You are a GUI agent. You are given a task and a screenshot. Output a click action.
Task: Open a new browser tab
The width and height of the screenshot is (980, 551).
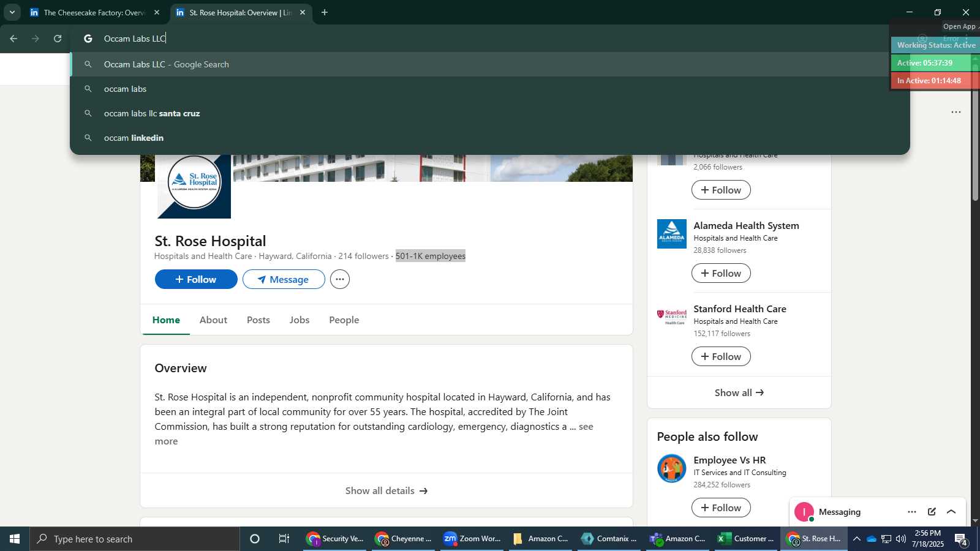[325, 12]
